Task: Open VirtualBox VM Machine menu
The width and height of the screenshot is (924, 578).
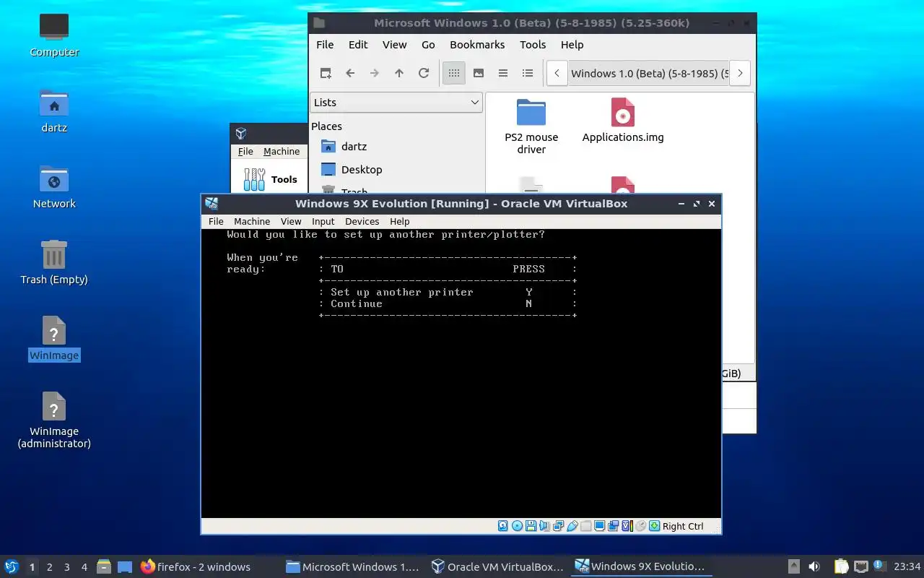Action: click(x=252, y=221)
